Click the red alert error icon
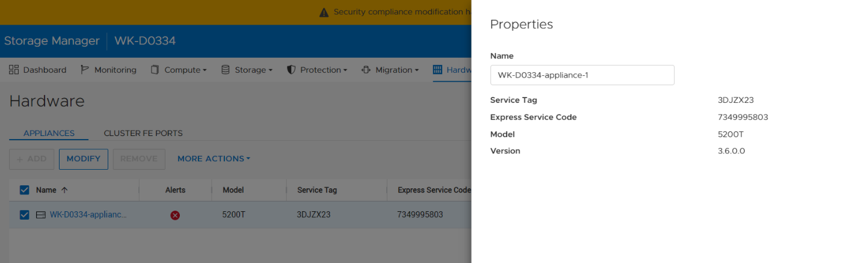 (175, 215)
